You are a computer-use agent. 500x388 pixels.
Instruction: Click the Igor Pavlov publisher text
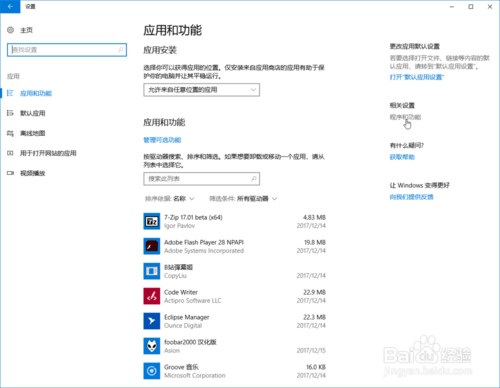click(179, 226)
